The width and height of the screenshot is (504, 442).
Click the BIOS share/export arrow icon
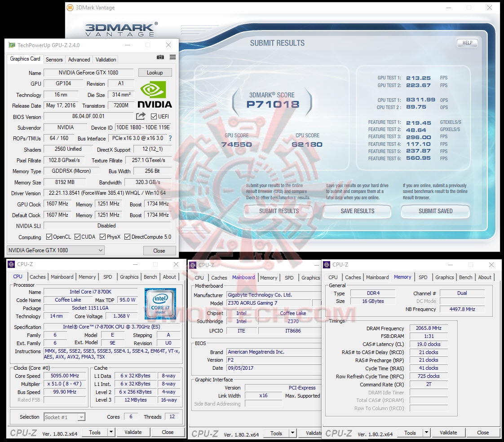coord(141,116)
